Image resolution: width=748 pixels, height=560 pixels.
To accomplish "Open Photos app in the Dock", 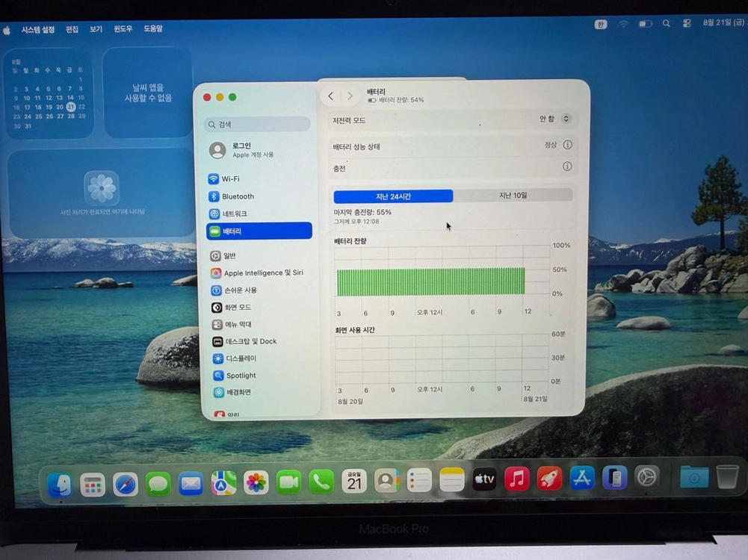I will pyautogui.click(x=256, y=482).
